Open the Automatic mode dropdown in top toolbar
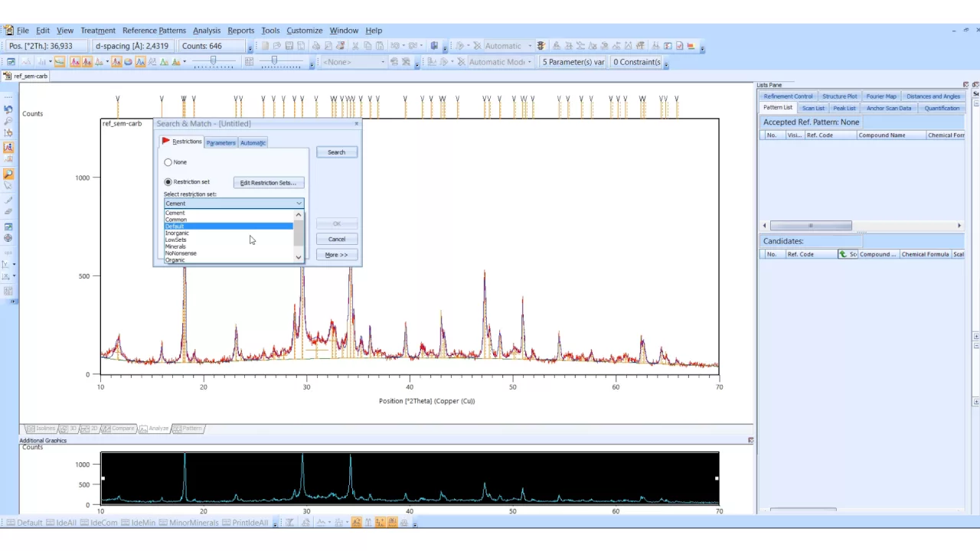This screenshot has width=980, height=551. 529,46
